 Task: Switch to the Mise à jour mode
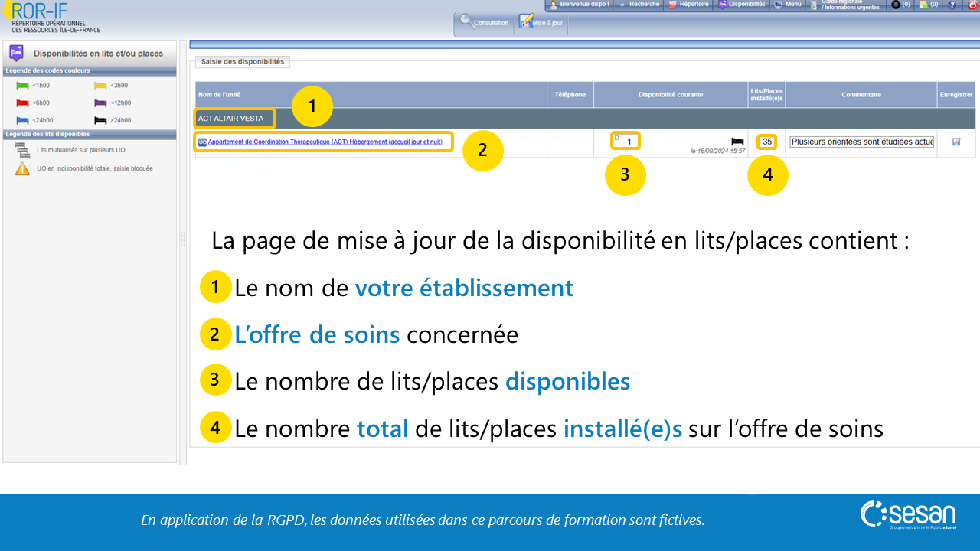click(x=541, y=22)
